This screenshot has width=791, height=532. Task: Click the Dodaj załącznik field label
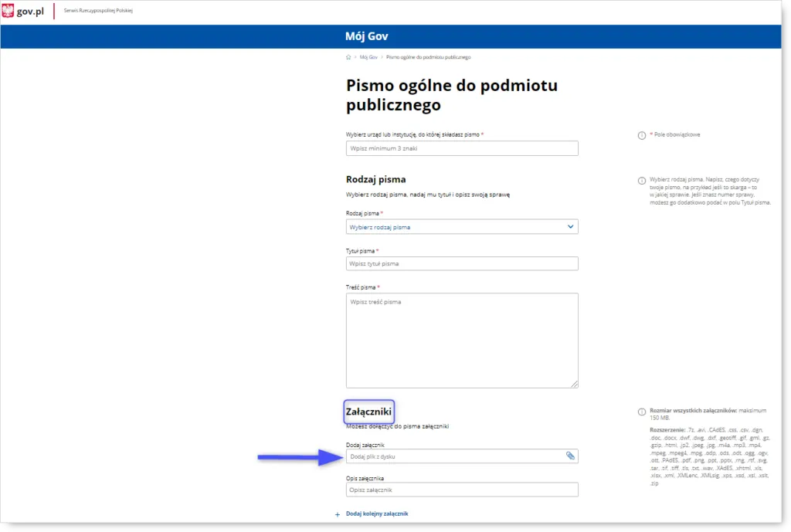click(365, 445)
